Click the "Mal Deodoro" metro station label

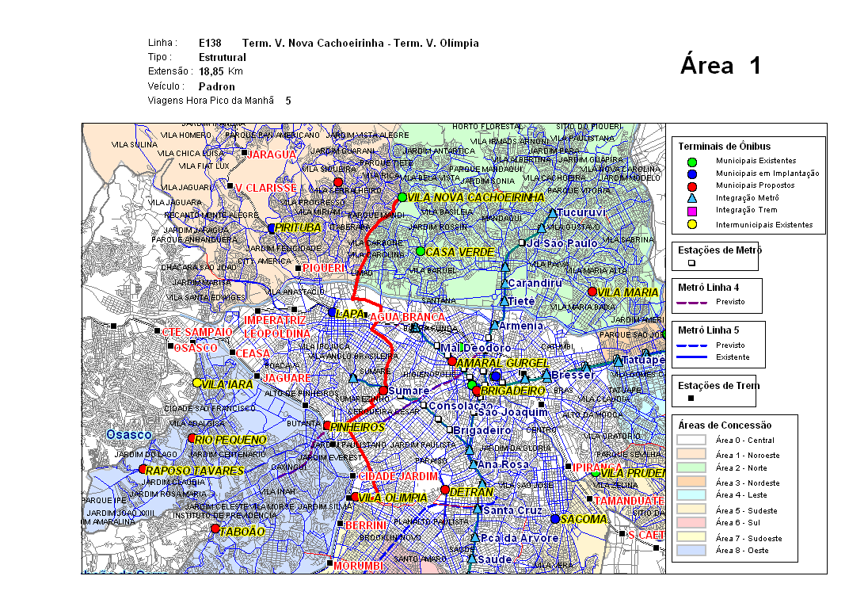pos(476,348)
